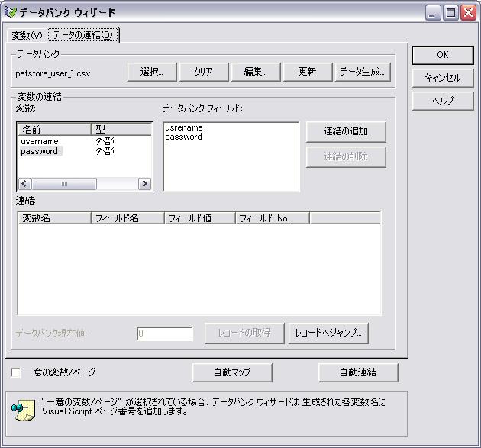The width and height of the screenshot is (481, 448).
Task: Click the レコードへジャンプ... button
Action: (x=328, y=333)
